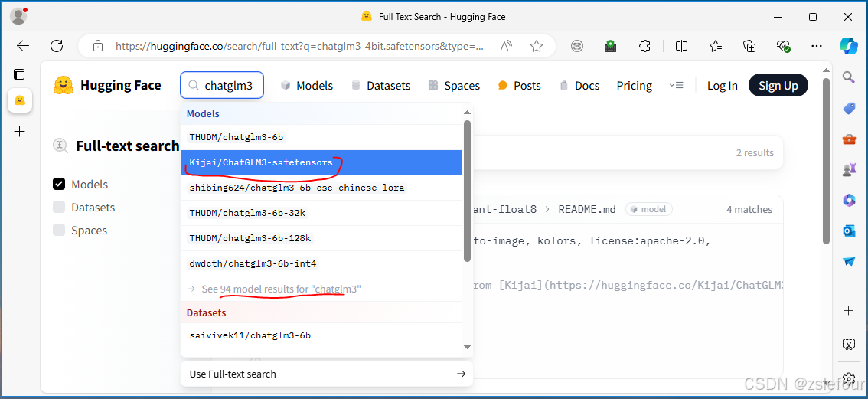868x399 pixels.
Task: Select dwdcth/chatglm3-6b-int4 suggestion
Action: tap(321, 263)
